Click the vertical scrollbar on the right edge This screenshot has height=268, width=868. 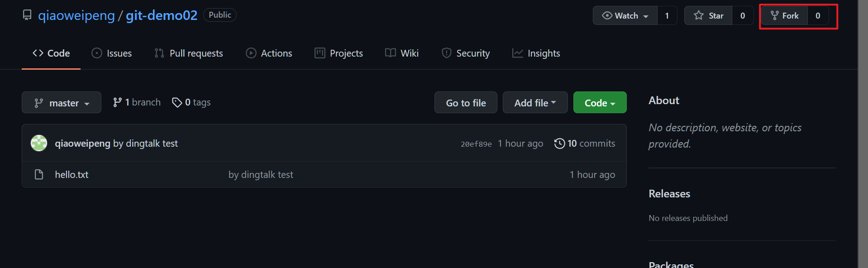[x=863, y=134]
